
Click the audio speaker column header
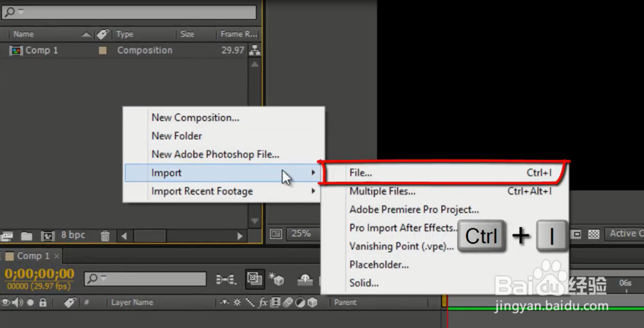(17, 302)
